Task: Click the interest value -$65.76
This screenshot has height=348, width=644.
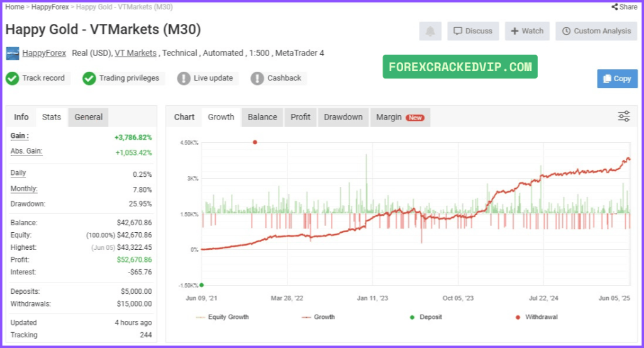Action: click(x=140, y=272)
